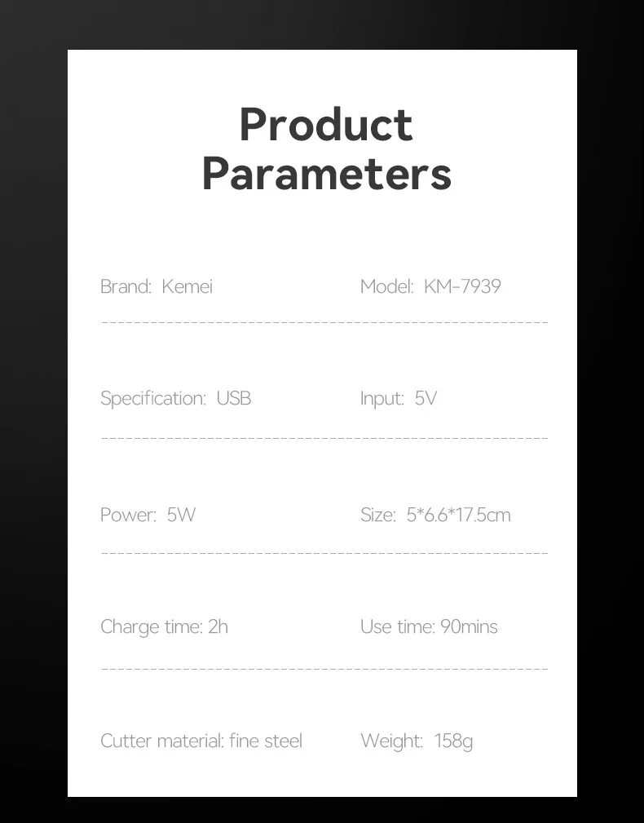
Task: Click the "Weight: 158g" text
Action: [x=416, y=741]
